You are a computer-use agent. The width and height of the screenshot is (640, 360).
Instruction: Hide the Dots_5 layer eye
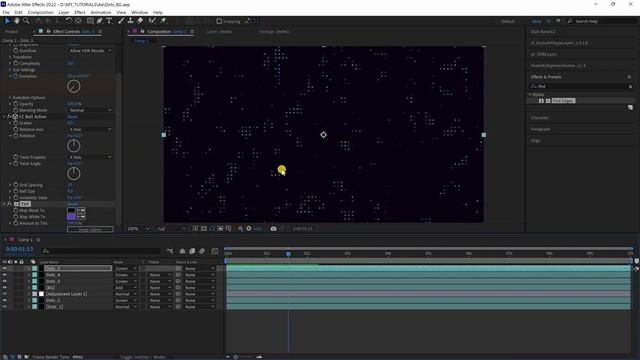[4, 269]
